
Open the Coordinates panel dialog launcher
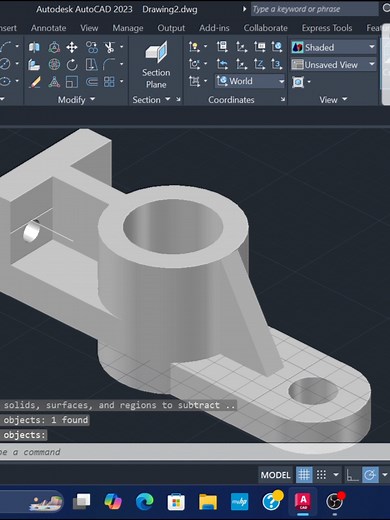(283, 99)
